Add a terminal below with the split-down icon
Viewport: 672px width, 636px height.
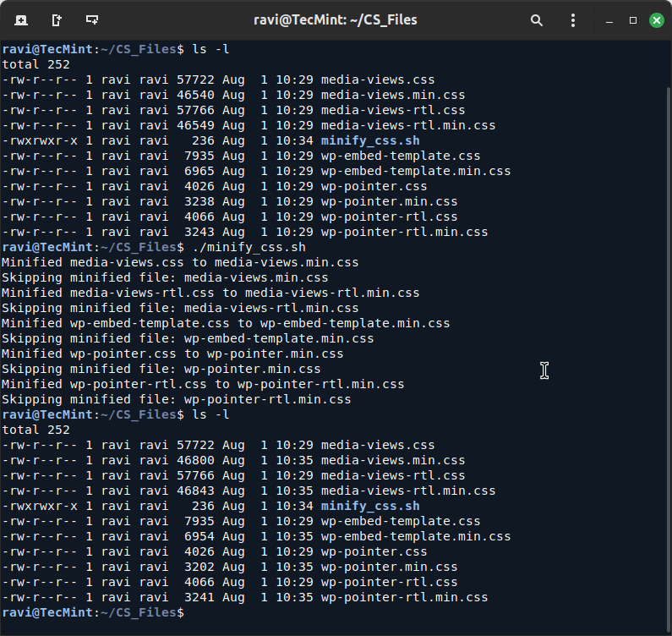[92, 20]
